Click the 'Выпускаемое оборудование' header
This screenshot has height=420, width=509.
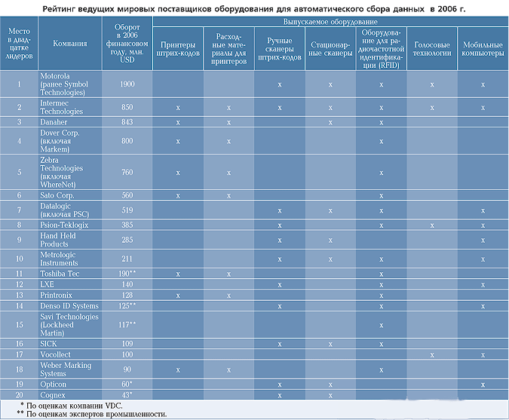point(330,22)
